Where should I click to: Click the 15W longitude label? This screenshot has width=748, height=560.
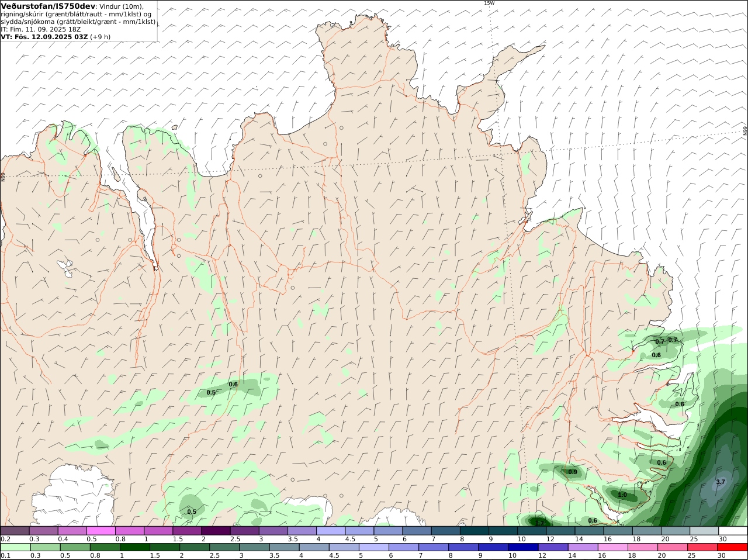(x=489, y=3)
